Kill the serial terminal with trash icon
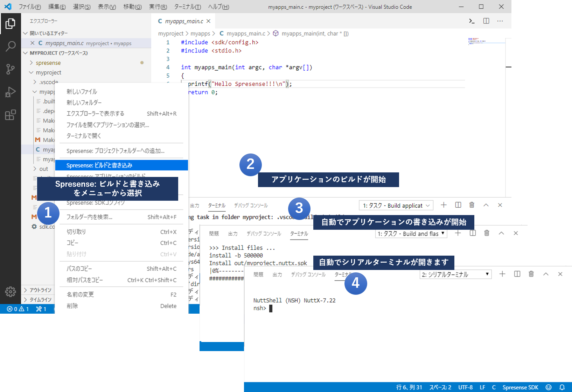Image resolution: width=572 pixels, height=392 pixels. 531,274
